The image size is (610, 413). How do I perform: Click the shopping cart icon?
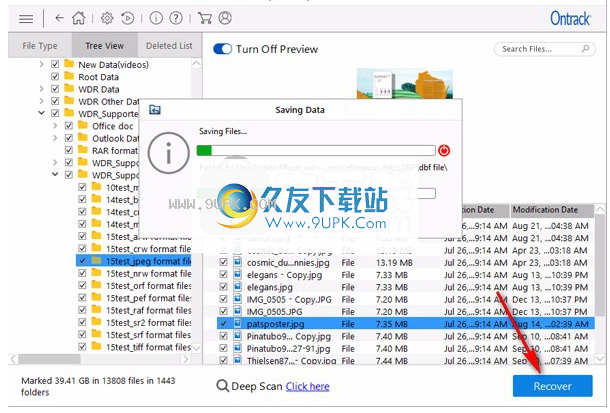tap(205, 18)
